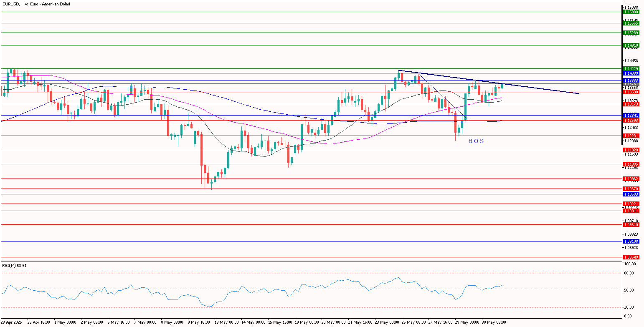Select the blue 1.09108 price label

pos(631,241)
